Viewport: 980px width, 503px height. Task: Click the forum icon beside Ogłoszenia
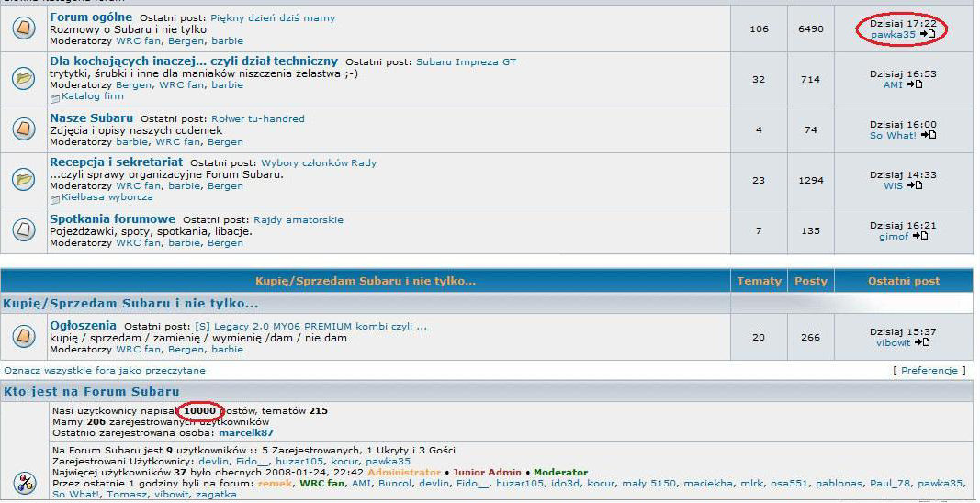[24, 337]
